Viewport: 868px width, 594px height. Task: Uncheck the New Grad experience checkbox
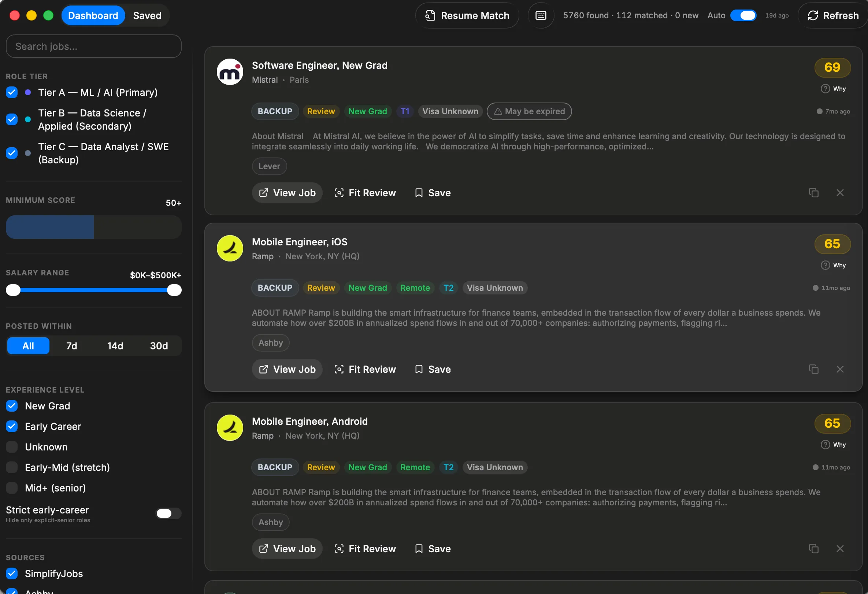point(12,406)
